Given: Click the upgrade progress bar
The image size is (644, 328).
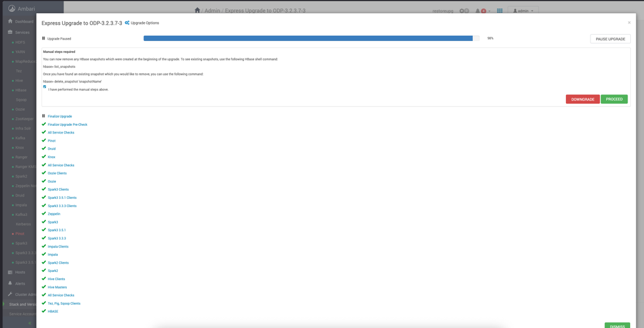Looking at the screenshot, I should [311, 38].
